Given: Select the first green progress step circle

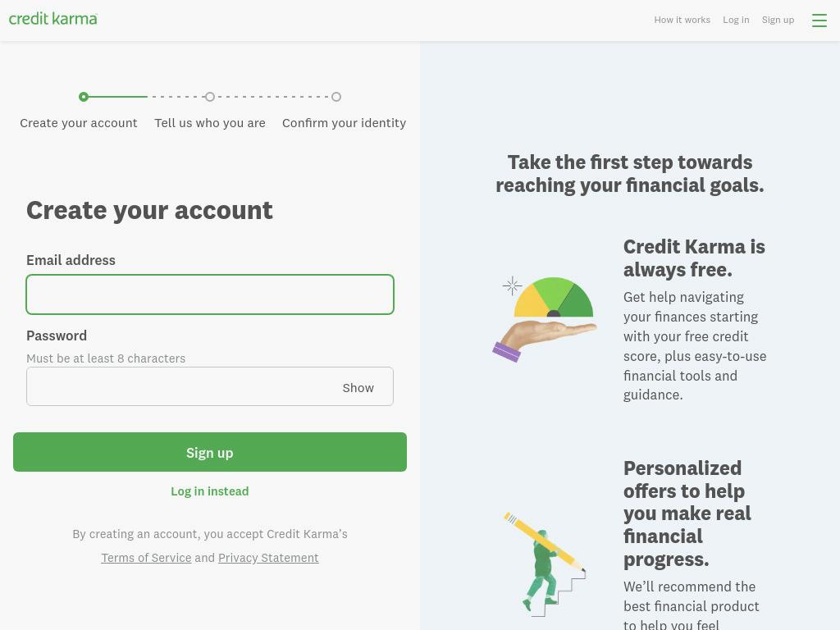Looking at the screenshot, I should pos(84,97).
